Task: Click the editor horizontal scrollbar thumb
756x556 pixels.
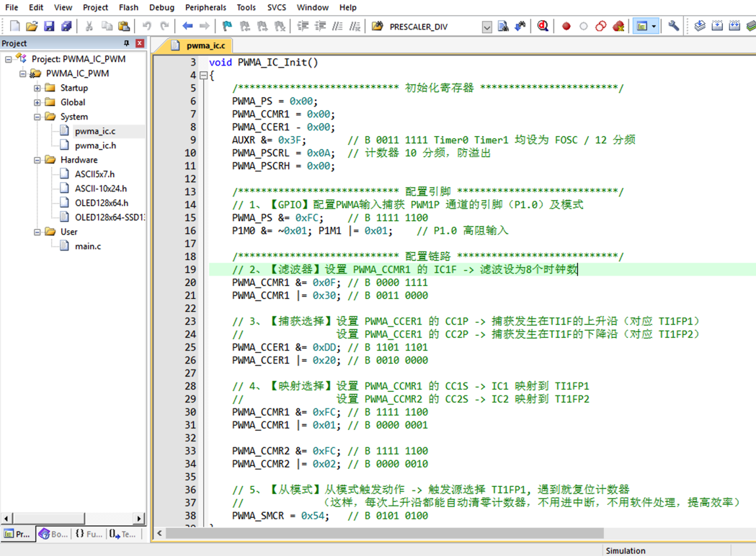Action: coord(385,533)
